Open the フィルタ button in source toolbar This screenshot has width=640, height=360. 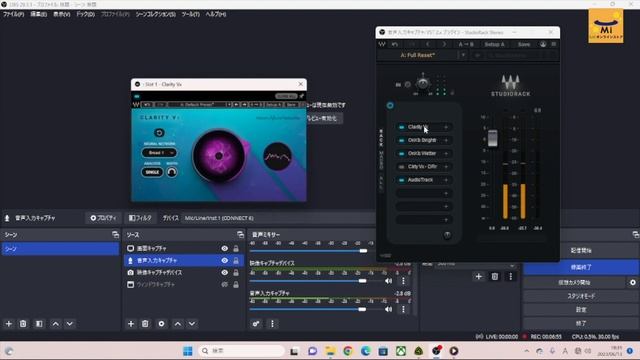[140, 218]
